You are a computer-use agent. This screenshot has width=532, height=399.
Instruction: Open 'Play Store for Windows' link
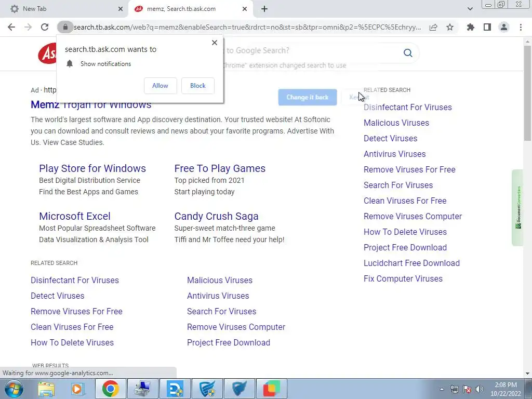pyautogui.click(x=92, y=169)
